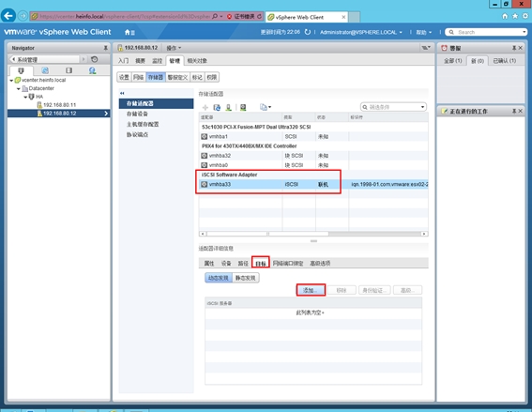The width and height of the screenshot is (532, 412).
Task: Select Storage Adapters in left menu
Action: pos(156,103)
